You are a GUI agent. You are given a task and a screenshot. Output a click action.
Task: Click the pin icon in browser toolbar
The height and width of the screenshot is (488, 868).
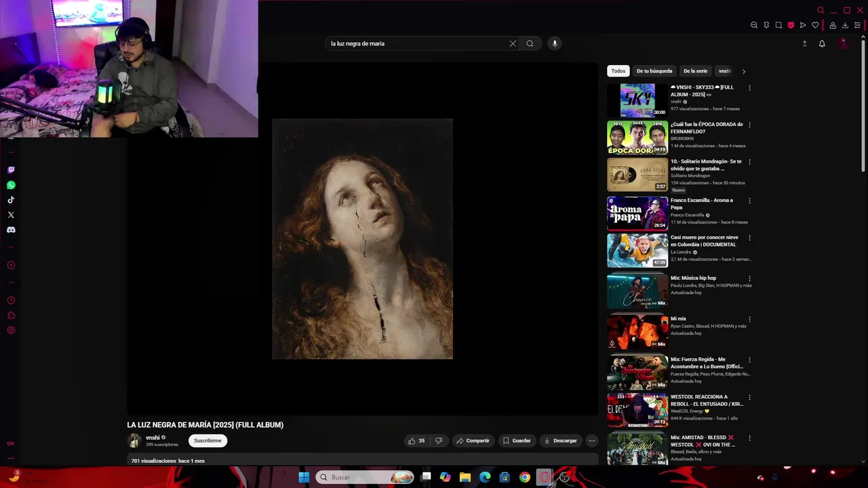(766, 25)
